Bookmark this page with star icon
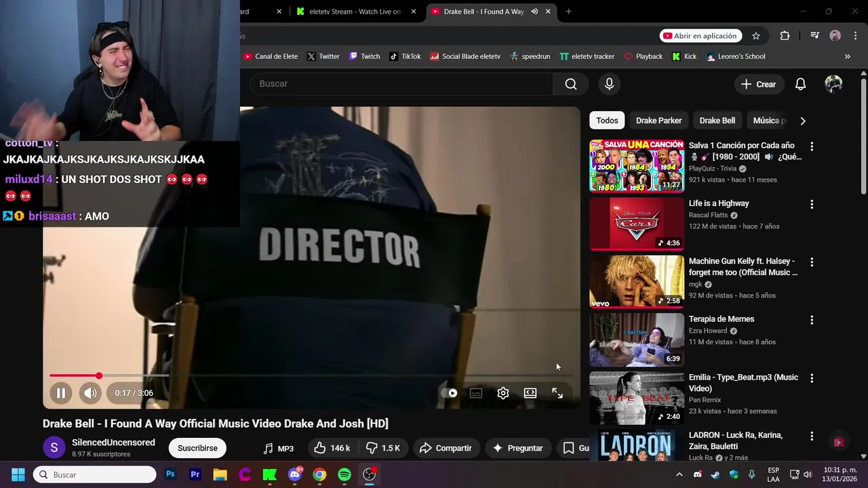 click(756, 36)
